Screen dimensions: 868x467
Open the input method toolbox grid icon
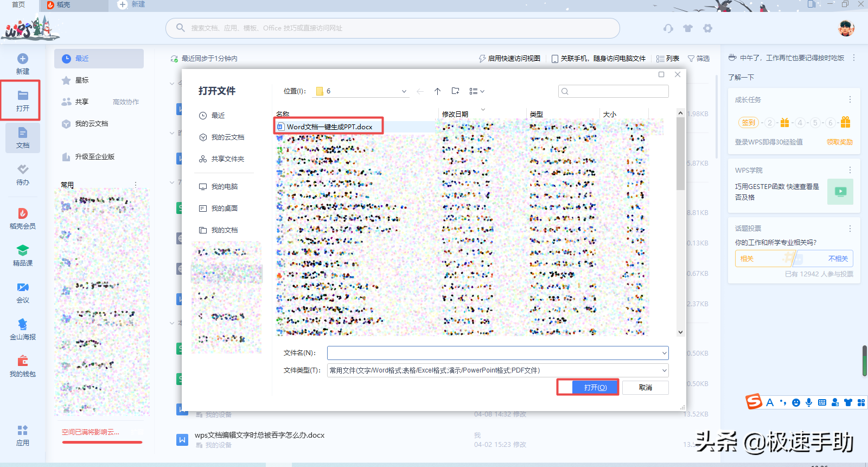[861, 402]
